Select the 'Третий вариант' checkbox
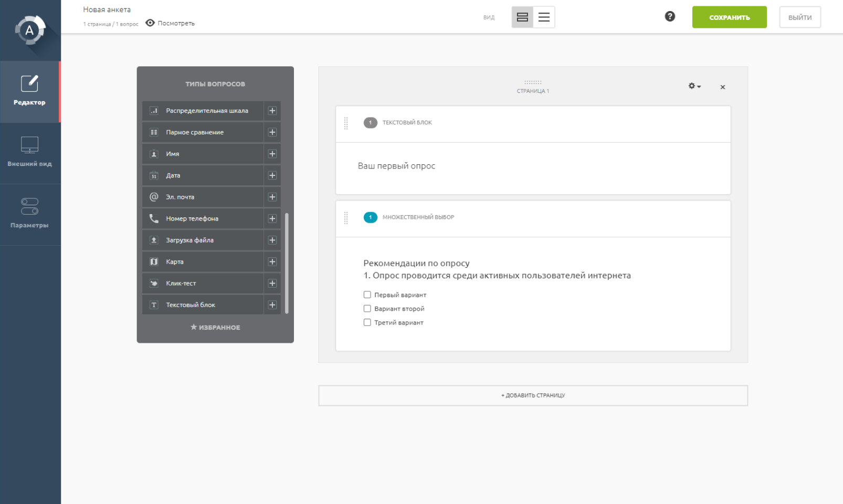The height and width of the screenshot is (504, 843). tap(367, 322)
